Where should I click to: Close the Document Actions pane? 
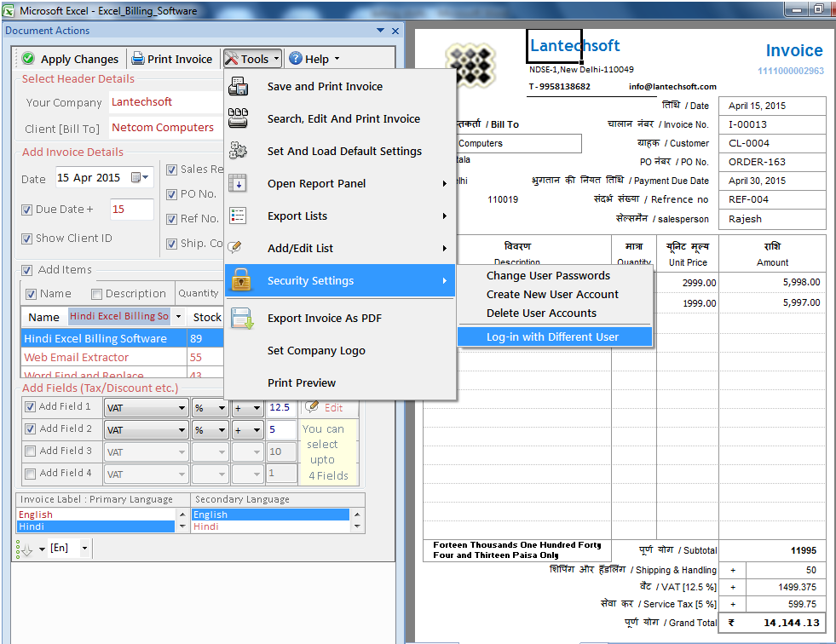pos(395,31)
